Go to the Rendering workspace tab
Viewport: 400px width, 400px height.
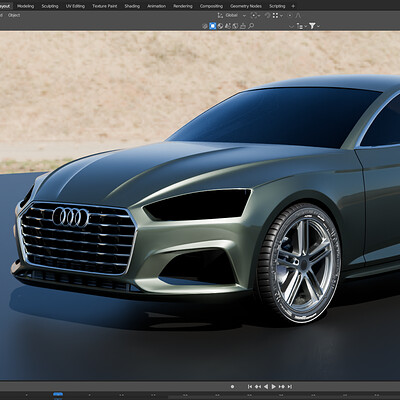pyautogui.click(x=183, y=6)
